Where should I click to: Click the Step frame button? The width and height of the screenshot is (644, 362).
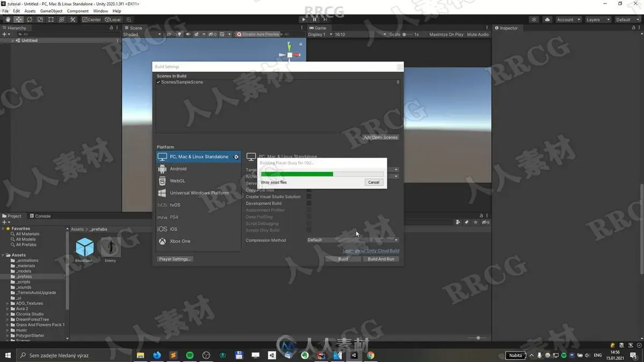(x=325, y=19)
